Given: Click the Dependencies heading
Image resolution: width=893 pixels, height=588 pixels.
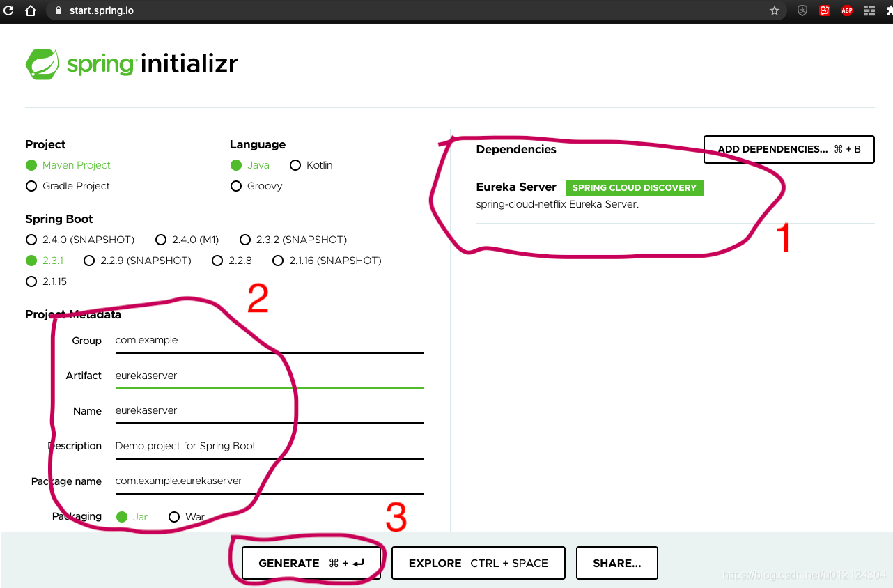Looking at the screenshot, I should tap(516, 149).
